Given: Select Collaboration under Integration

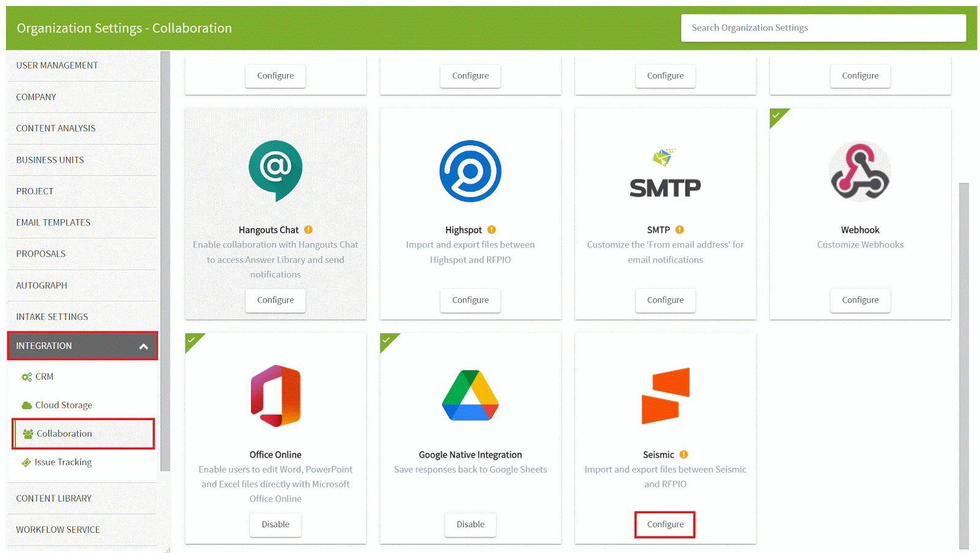Looking at the screenshot, I should tap(83, 434).
